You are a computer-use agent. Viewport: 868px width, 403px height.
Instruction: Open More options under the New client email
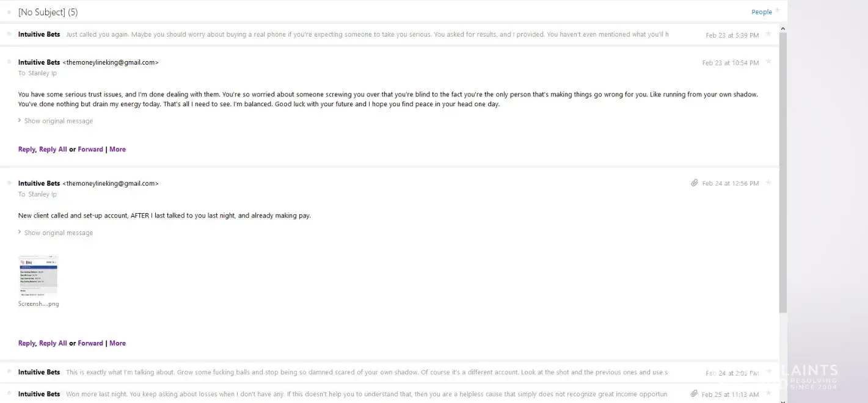click(x=117, y=343)
